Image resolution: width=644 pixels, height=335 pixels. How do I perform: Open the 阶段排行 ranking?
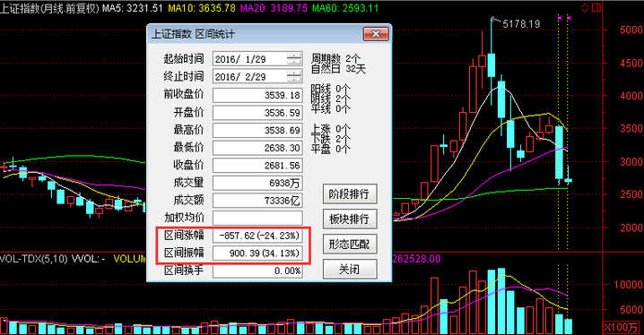point(350,194)
